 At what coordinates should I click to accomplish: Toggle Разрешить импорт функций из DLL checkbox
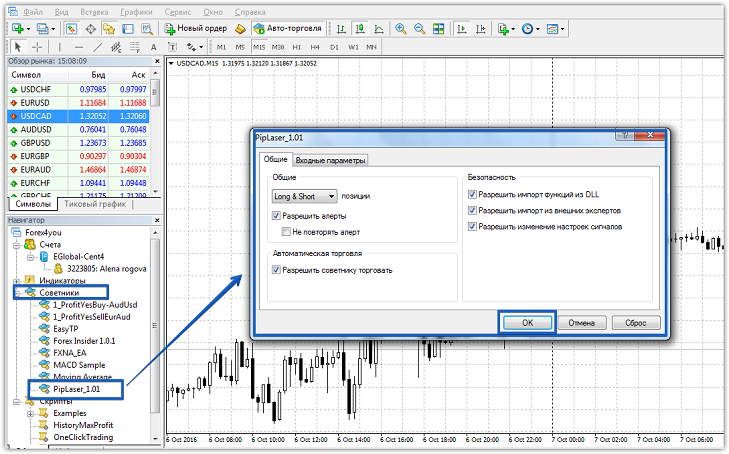(x=473, y=196)
